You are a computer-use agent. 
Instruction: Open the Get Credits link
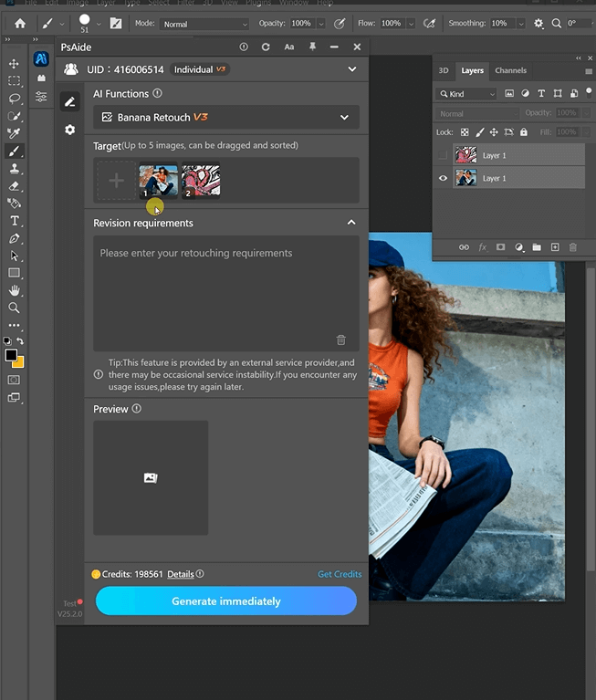pos(339,574)
